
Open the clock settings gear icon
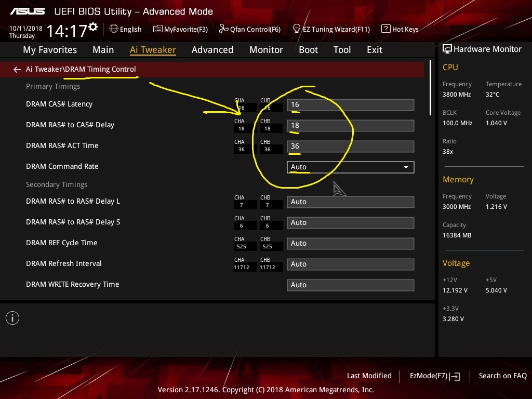tap(94, 27)
